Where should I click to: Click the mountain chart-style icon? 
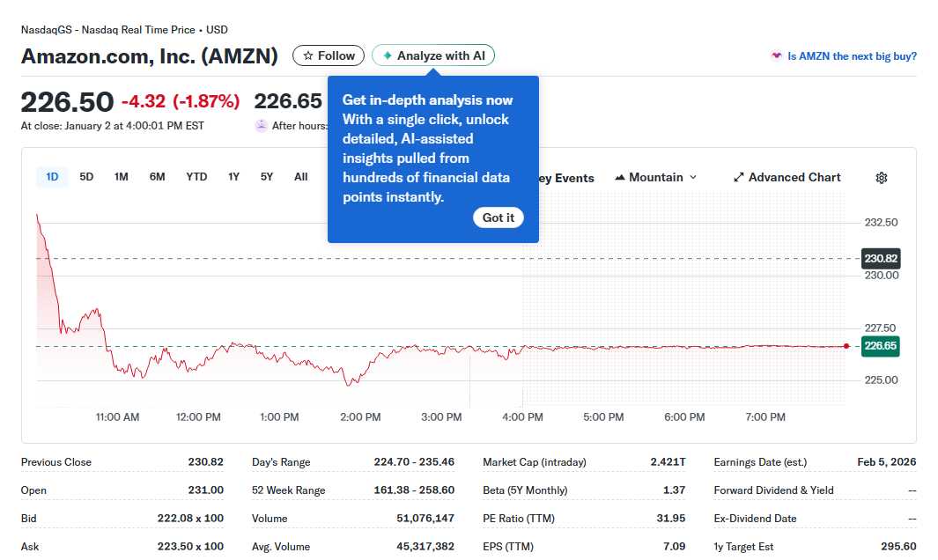(622, 177)
